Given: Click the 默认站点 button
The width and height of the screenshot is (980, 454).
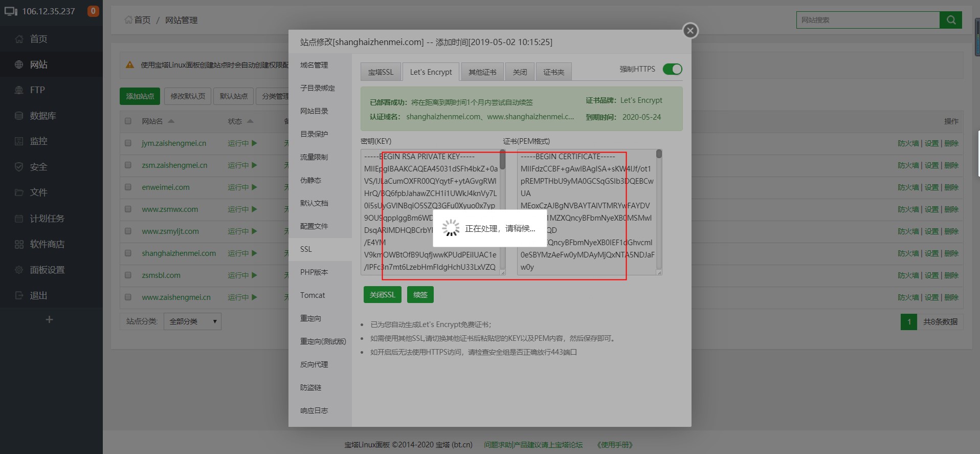Looking at the screenshot, I should click(234, 96).
